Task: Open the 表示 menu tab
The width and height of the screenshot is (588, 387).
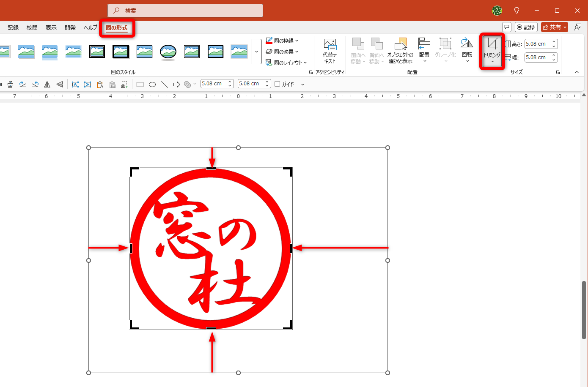Action: [51, 27]
